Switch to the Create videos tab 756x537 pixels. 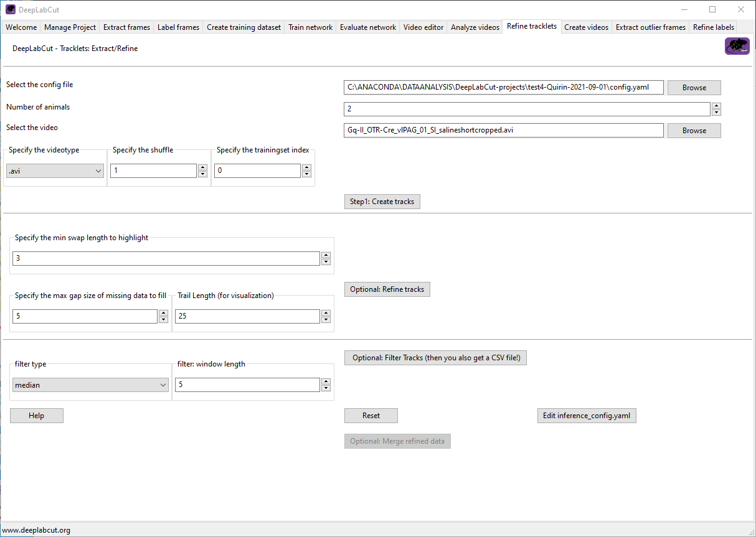[x=586, y=27]
